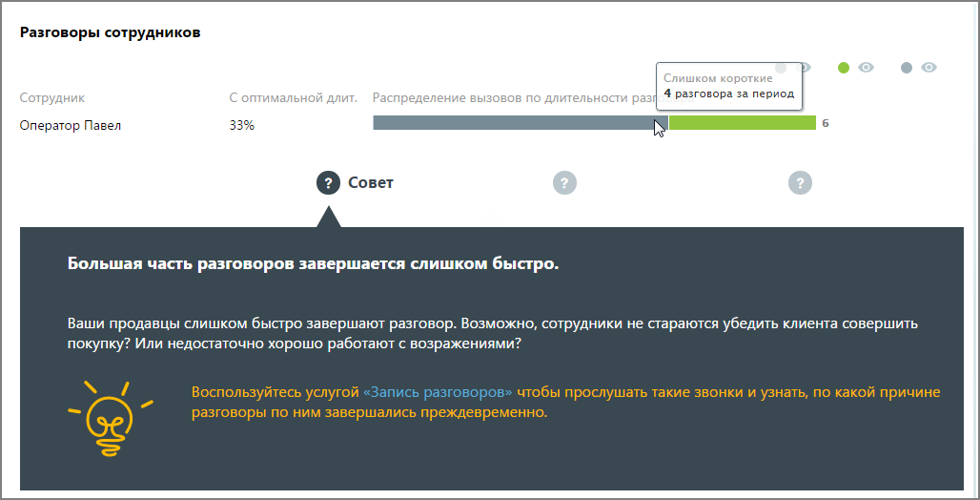The width and height of the screenshot is (980, 500).
Task: Open the active Совет question-mark tab
Action: 328,182
